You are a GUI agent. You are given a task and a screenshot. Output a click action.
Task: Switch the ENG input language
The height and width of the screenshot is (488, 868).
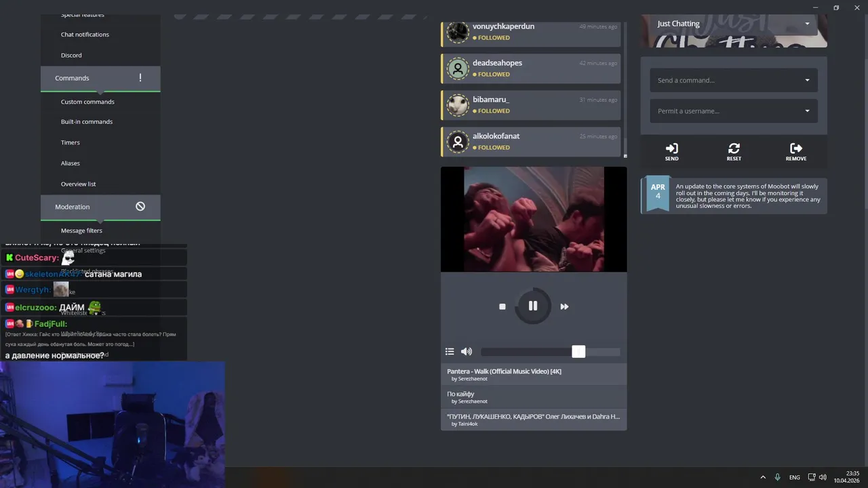[x=795, y=477]
